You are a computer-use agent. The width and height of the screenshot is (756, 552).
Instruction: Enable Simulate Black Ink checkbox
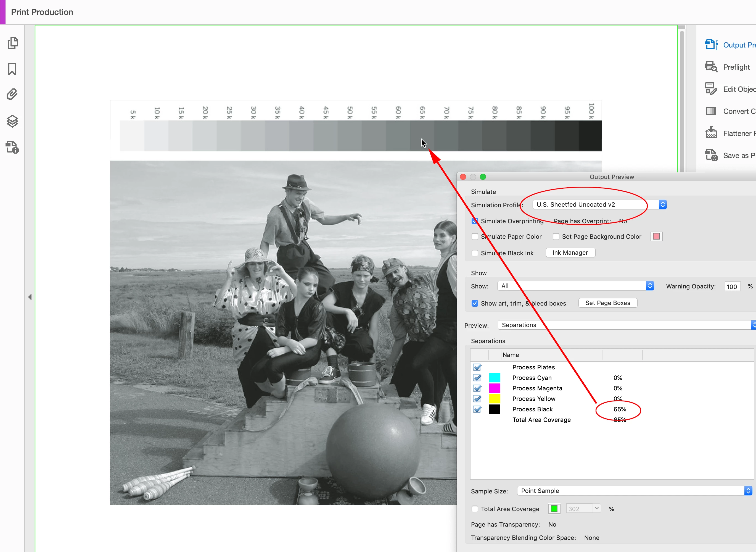click(475, 253)
